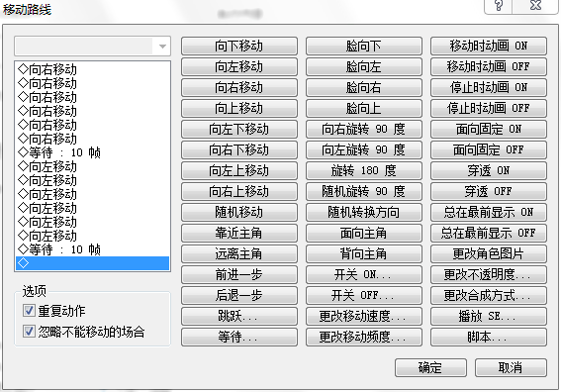Image resolution: width=561 pixels, height=392 pixels.
Task: Click the 随机旋转 90 度 button
Action: click(364, 191)
